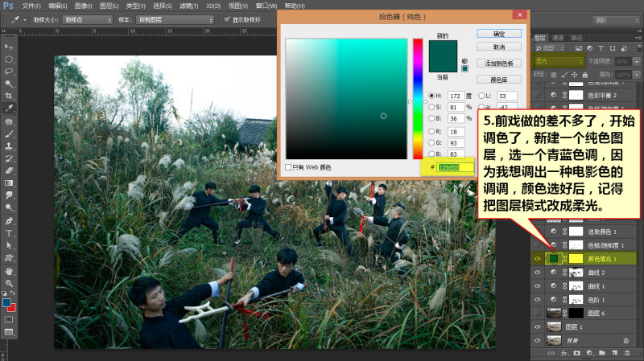Open the layer filter kind dropdown
The image size is (644, 361).
(550, 48)
